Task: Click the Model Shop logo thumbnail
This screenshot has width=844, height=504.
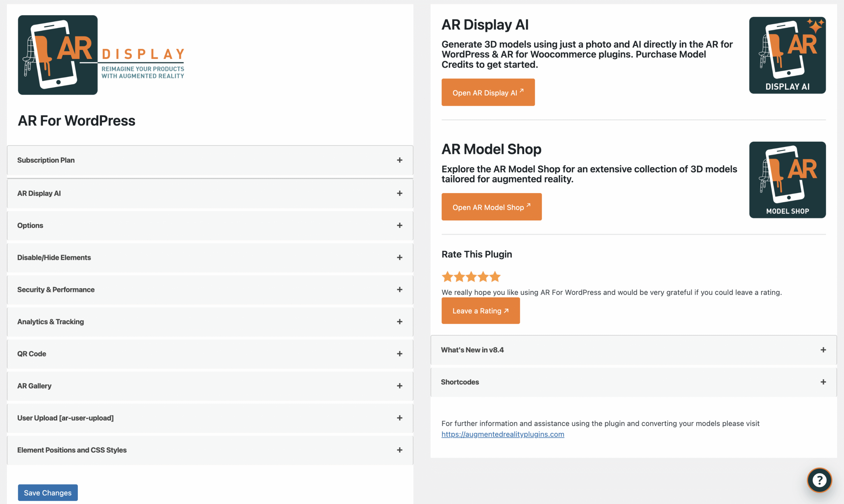Action: pyautogui.click(x=787, y=180)
